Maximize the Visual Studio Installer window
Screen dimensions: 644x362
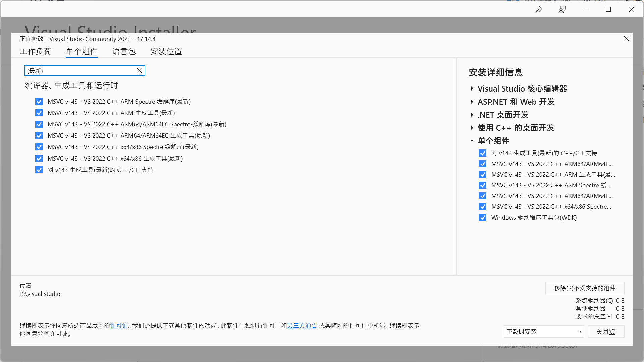pos(608,9)
